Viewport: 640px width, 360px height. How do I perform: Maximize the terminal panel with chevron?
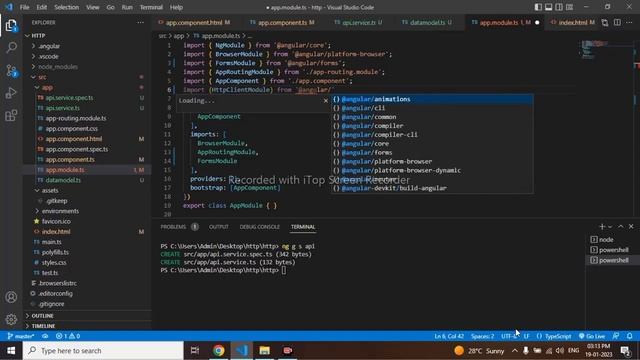pos(620,227)
